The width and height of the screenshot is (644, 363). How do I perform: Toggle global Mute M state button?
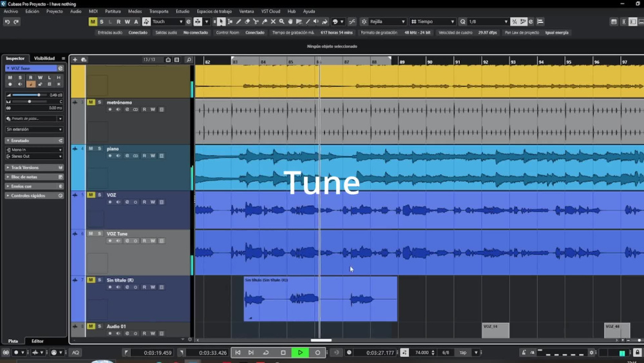(93, 22)
